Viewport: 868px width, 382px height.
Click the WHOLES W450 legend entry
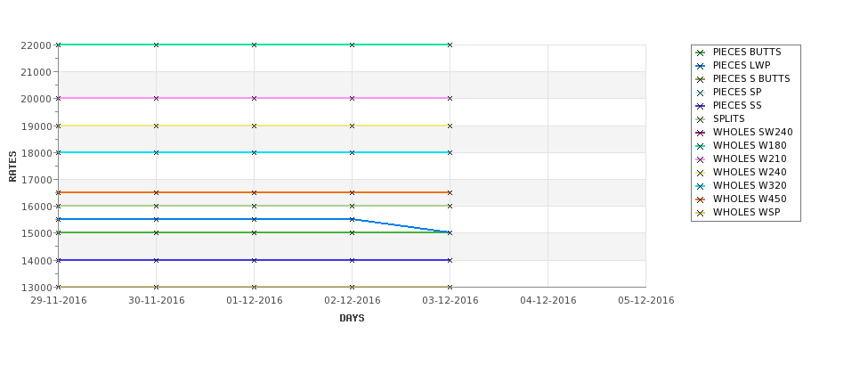coord(741,199)
